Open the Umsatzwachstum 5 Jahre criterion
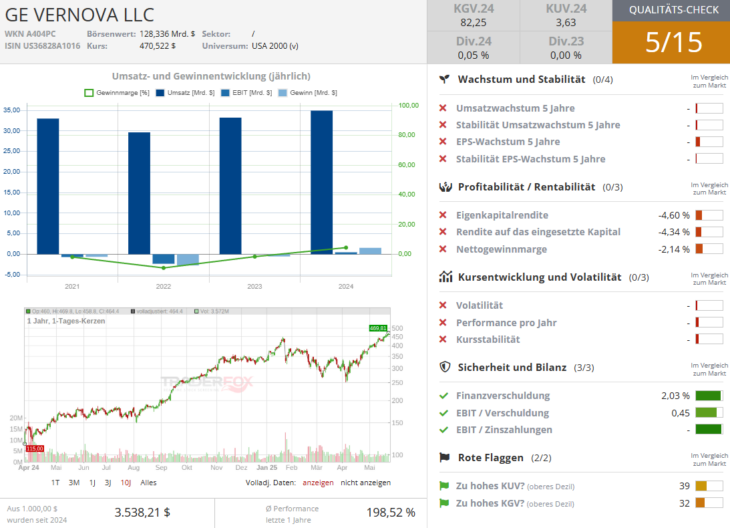The height and width of the screenshot is (528, 730). point(515,108)
